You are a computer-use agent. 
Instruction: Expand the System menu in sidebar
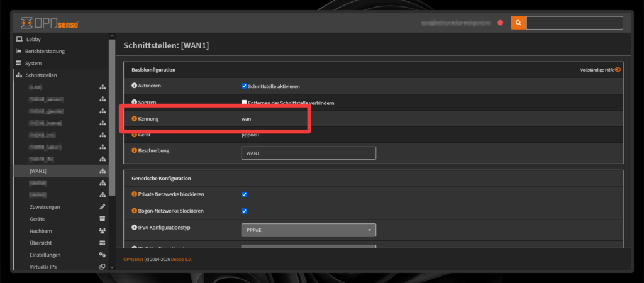33,63
